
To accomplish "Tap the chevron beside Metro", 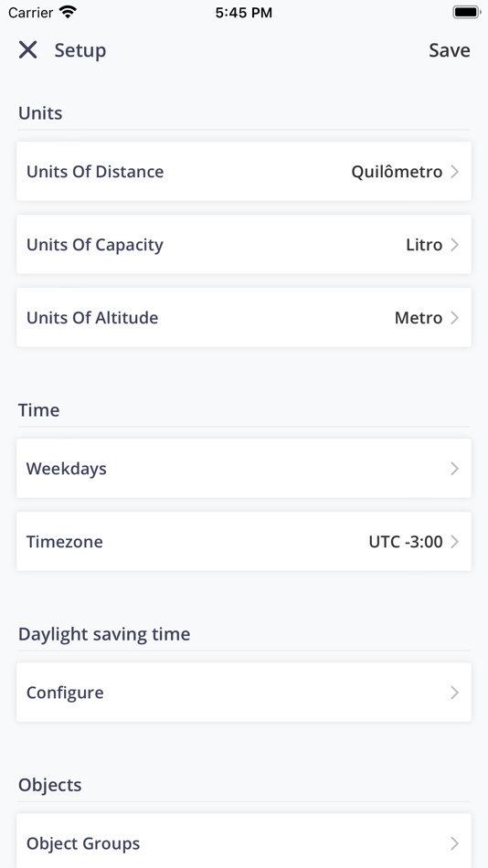I will (455, 318).
